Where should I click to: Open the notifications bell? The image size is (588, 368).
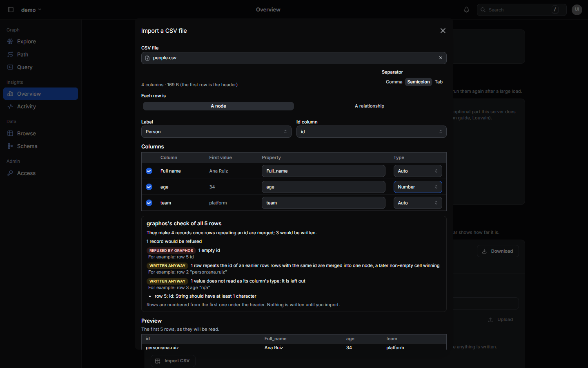click(x=466, y=10)
